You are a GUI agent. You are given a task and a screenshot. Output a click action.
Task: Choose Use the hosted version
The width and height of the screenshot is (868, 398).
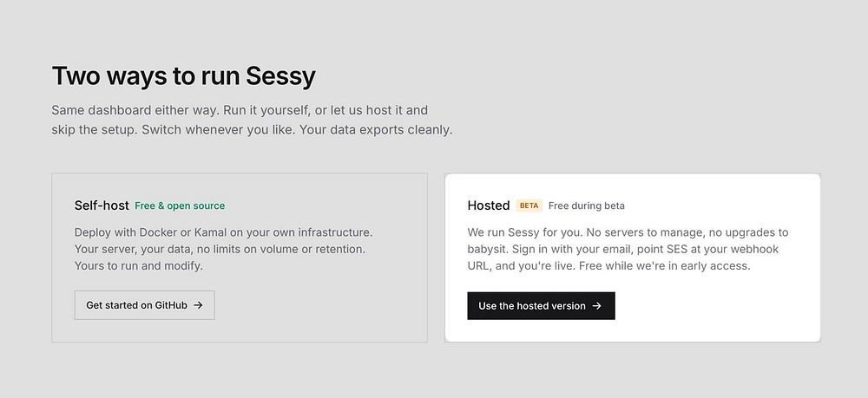point(541,306)
